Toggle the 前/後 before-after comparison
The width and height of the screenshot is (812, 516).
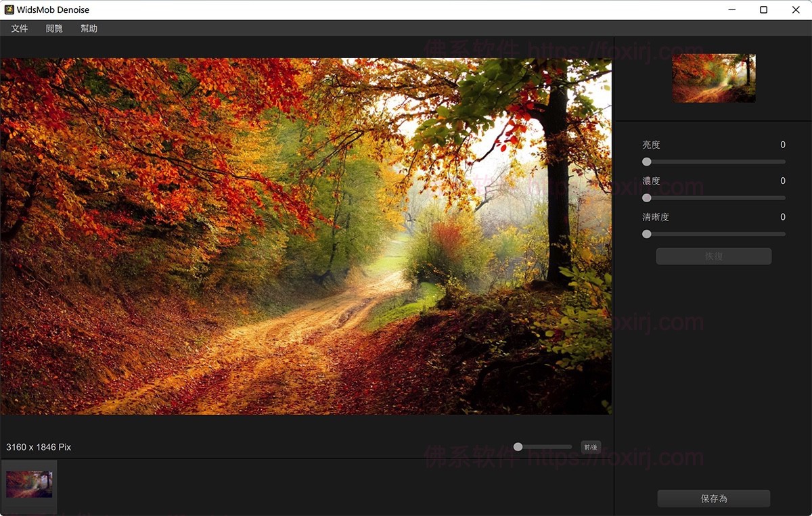(590, 447)
